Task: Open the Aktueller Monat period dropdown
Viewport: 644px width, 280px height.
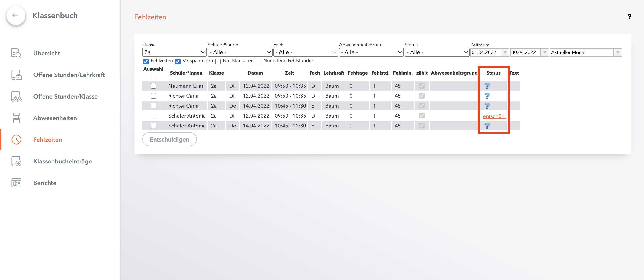Action: tap(585, 52)
